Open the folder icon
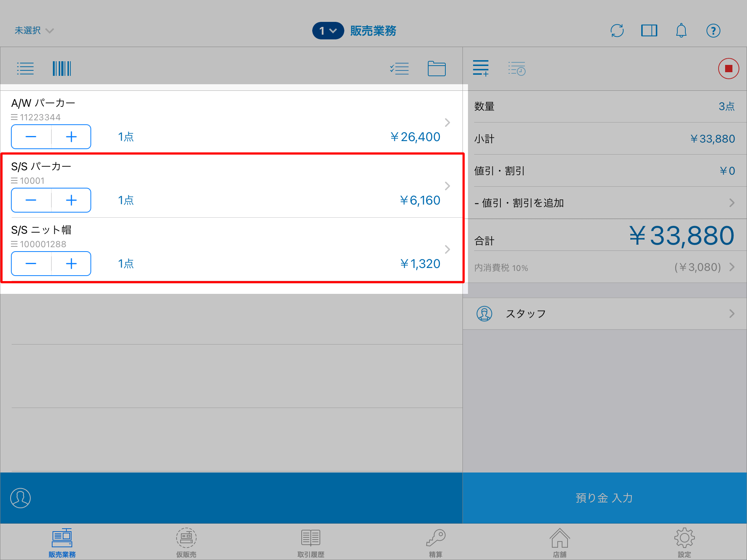The image size is (747, 560). (437, 69)
